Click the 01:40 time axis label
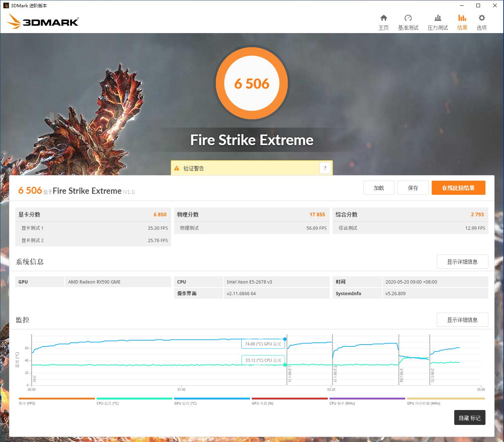This screenshot has width=504, height=442. click(x=181, y=389)
